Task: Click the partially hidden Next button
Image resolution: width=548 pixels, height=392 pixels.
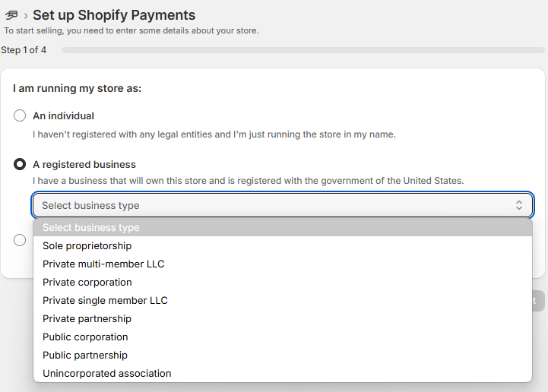Action: [x=538, y=301]
